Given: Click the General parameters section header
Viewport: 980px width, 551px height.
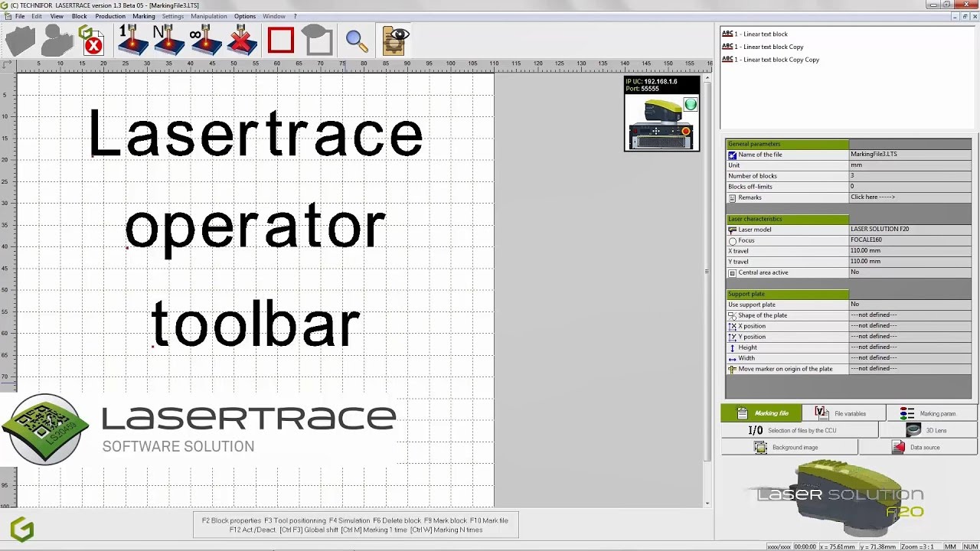Looking at the screenshot, I should 787,144.
